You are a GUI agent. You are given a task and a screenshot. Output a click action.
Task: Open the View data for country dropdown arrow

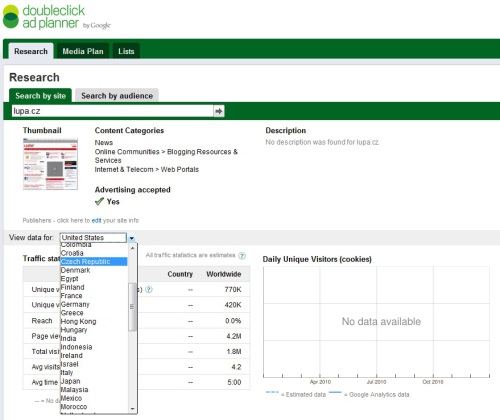[132, 238]
